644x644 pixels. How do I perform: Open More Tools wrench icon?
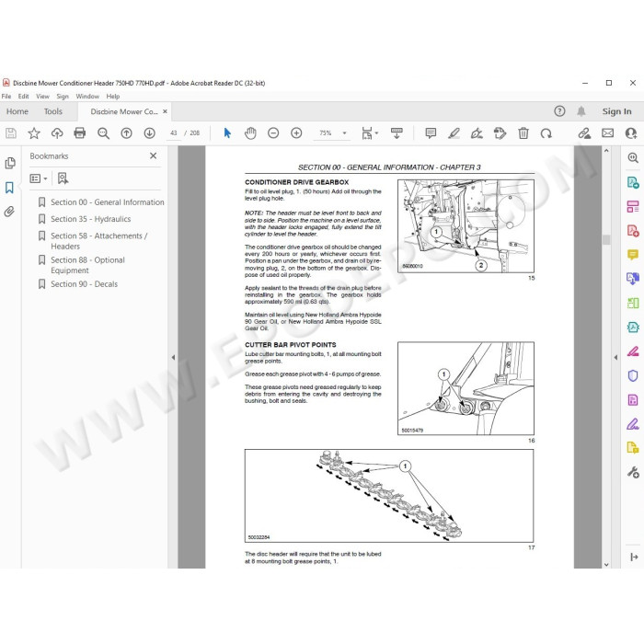click(633, 472)
